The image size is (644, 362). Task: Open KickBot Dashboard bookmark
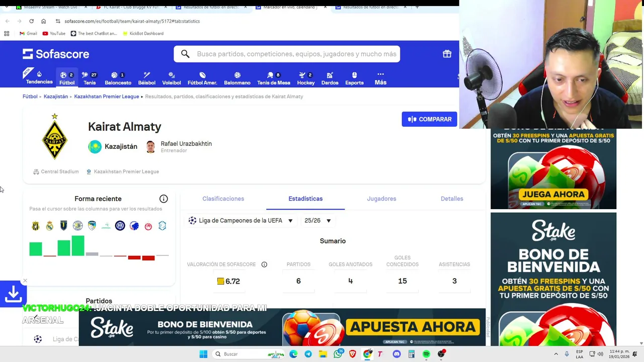(143, 33)
